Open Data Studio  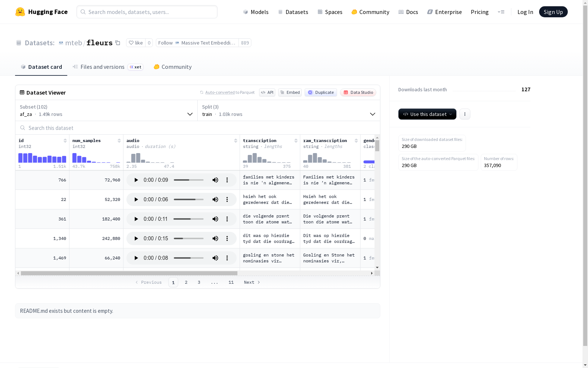click(358, 92)
